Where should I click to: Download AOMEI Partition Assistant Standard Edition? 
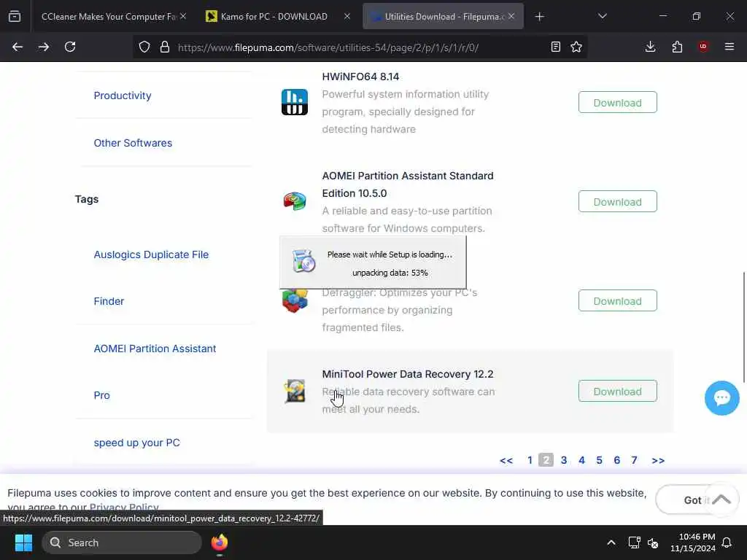click(617, 201)
